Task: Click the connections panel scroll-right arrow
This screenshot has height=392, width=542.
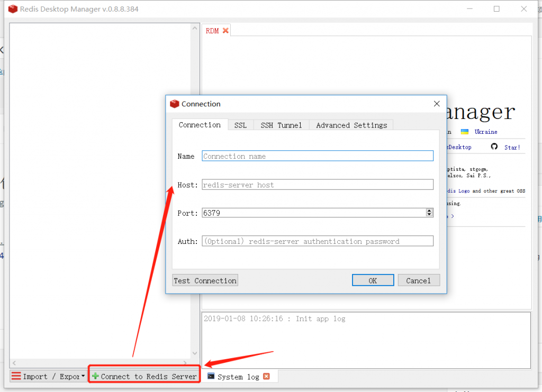Action: coord(185,363)
